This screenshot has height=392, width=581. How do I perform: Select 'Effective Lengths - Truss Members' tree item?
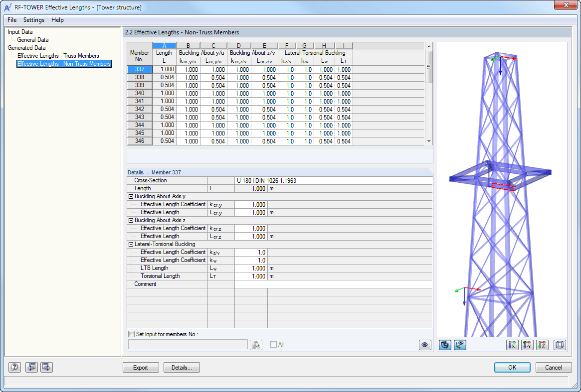pos(58,56)
